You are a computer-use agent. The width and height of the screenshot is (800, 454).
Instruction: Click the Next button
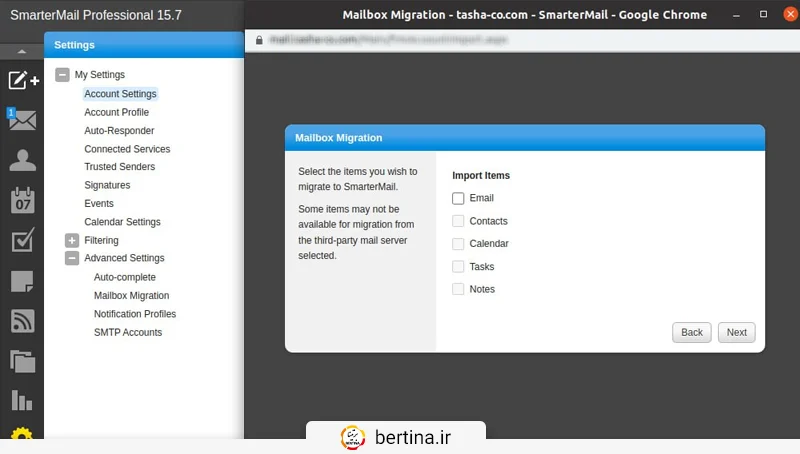(x=736, y=332)
